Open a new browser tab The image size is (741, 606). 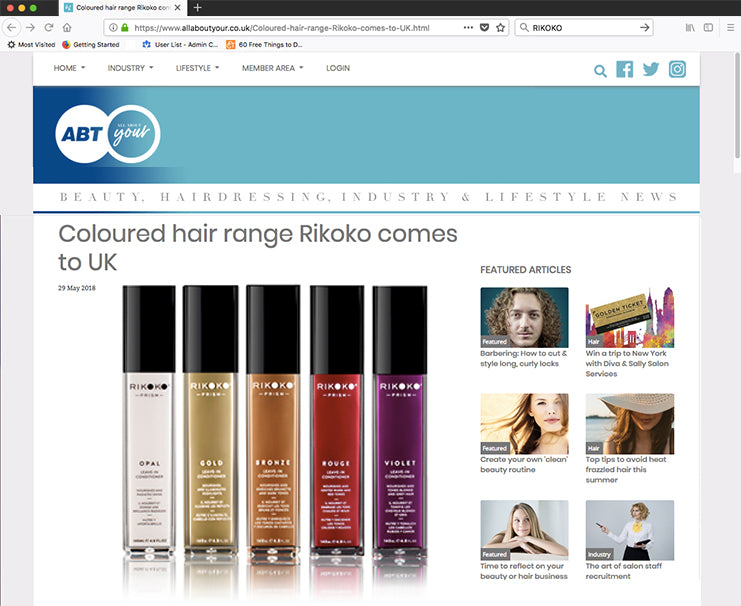click(198, 8)
